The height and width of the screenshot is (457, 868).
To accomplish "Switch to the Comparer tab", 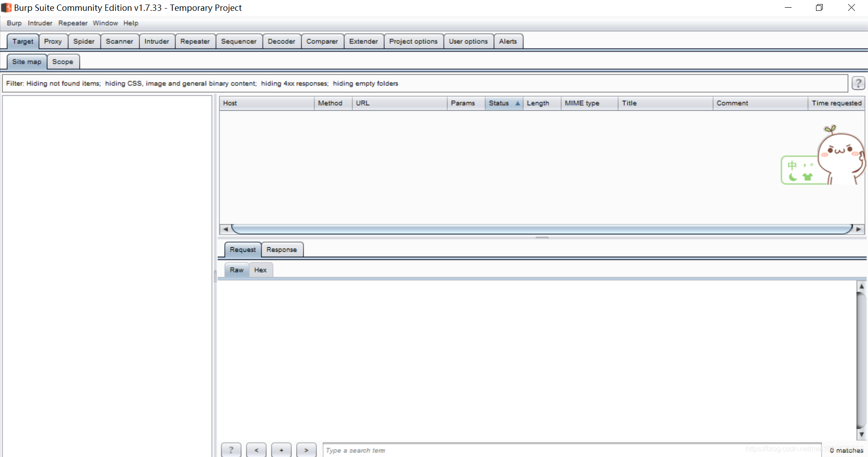I will [x=322, y=41].
